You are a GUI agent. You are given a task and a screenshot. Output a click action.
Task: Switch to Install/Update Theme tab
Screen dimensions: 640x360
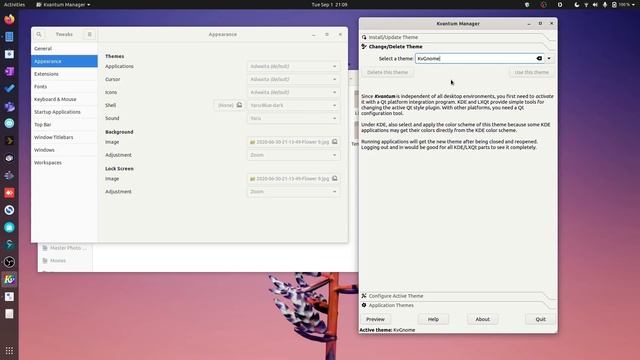coord(457,37)
